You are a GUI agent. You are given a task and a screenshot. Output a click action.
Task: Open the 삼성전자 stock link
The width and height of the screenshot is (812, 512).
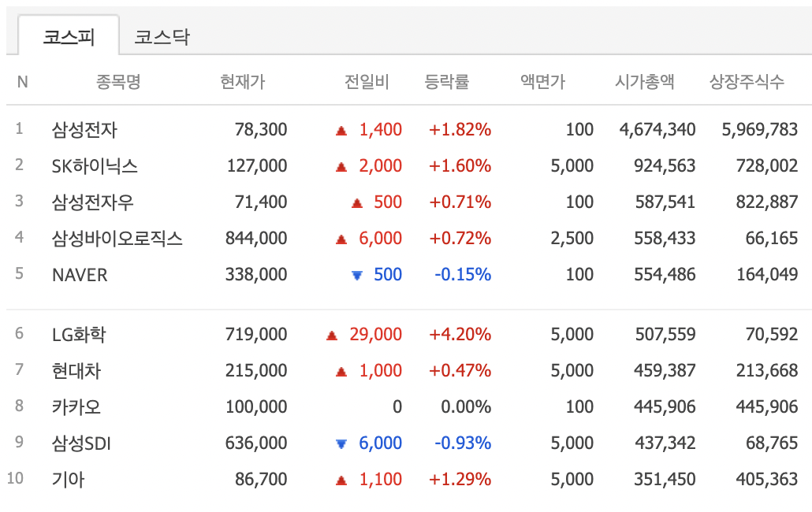(84, 129)
